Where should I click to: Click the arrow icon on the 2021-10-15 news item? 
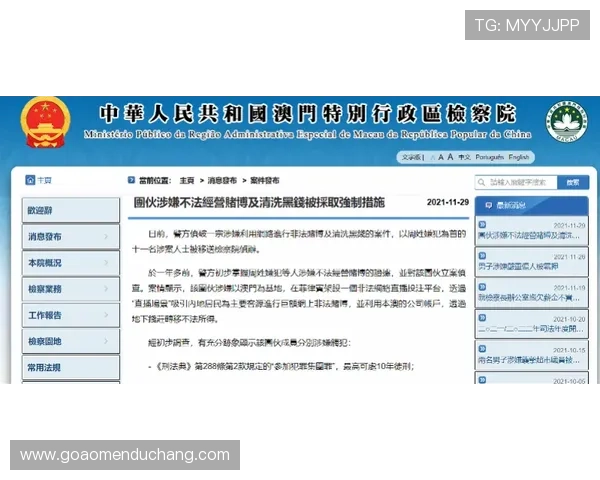click(x=483, y=349)
